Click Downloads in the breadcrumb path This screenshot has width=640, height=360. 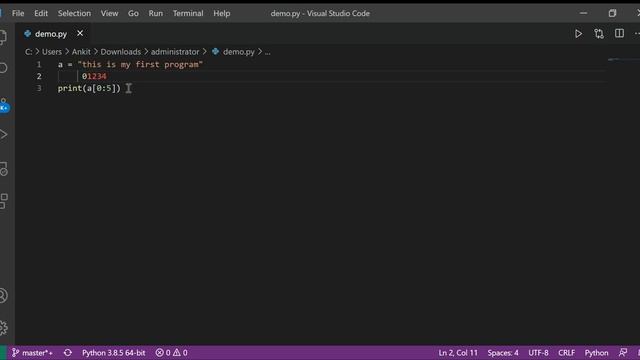(x=120, y=52)
